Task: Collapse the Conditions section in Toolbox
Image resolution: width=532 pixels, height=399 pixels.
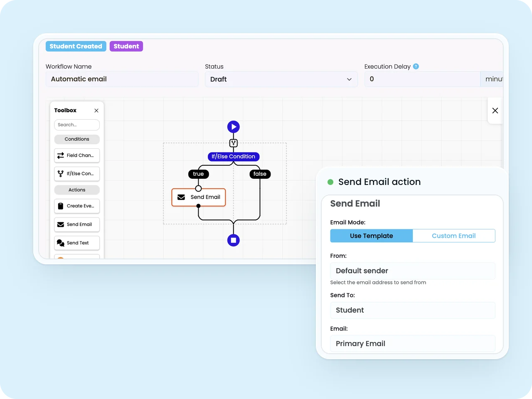Action: tap(77, 139)
